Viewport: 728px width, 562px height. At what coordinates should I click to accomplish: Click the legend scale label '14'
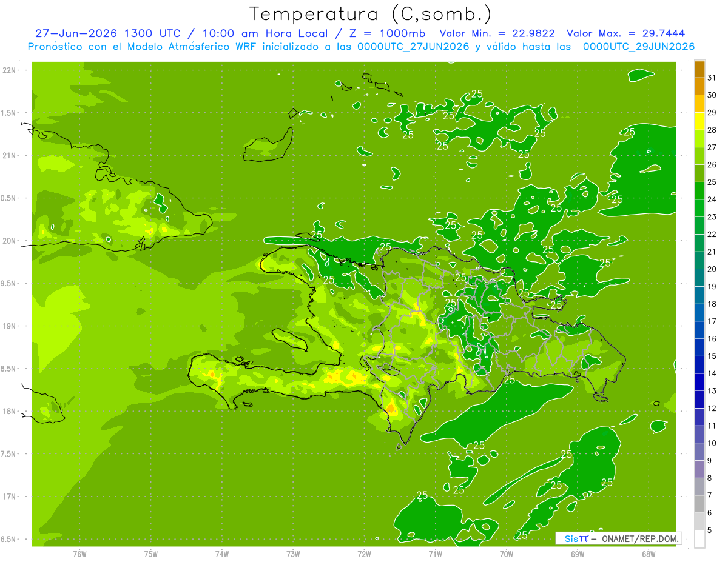(x=712, y=374)
